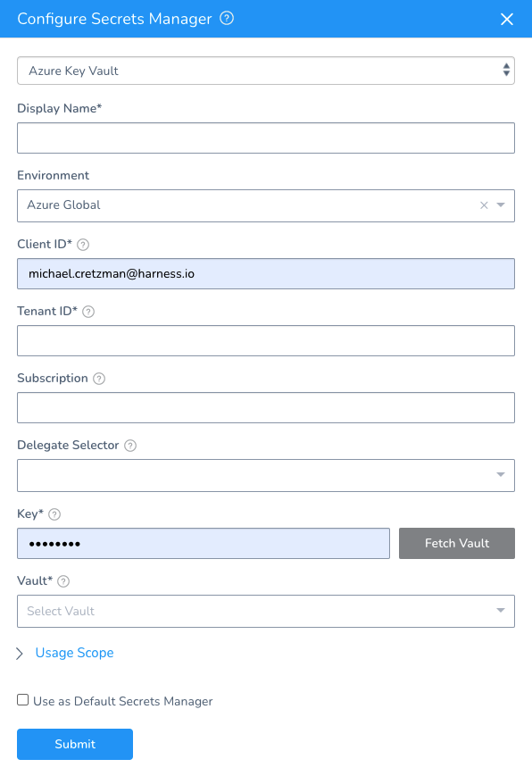Click into the Subscription input field

point(266,408)
